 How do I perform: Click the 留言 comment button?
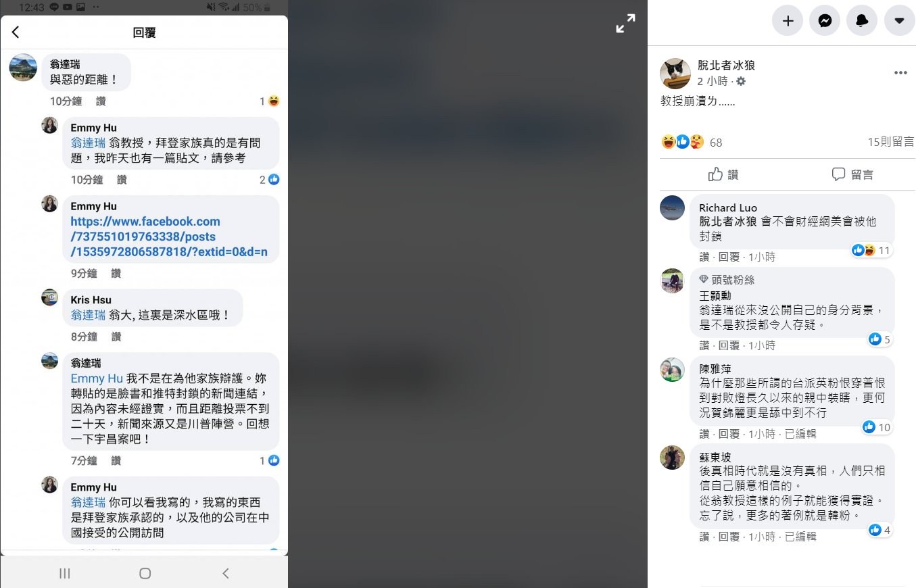pos(852,174)
